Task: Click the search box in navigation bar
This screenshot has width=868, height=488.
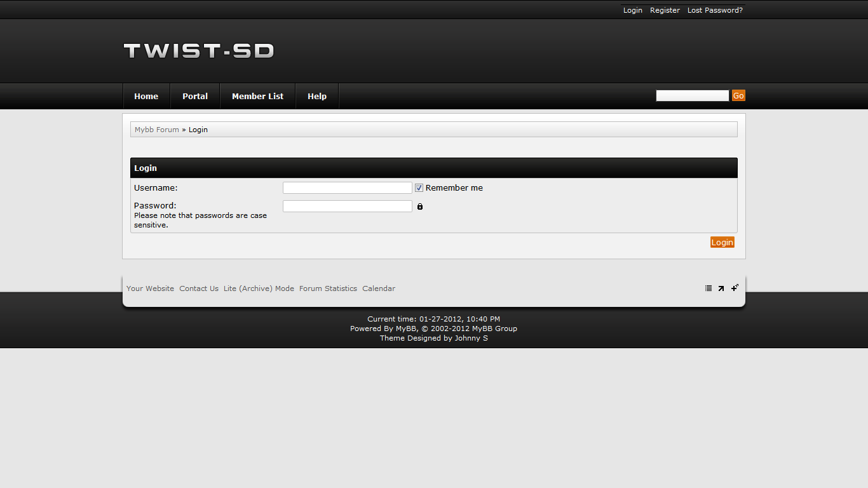Action: [692, 96]
